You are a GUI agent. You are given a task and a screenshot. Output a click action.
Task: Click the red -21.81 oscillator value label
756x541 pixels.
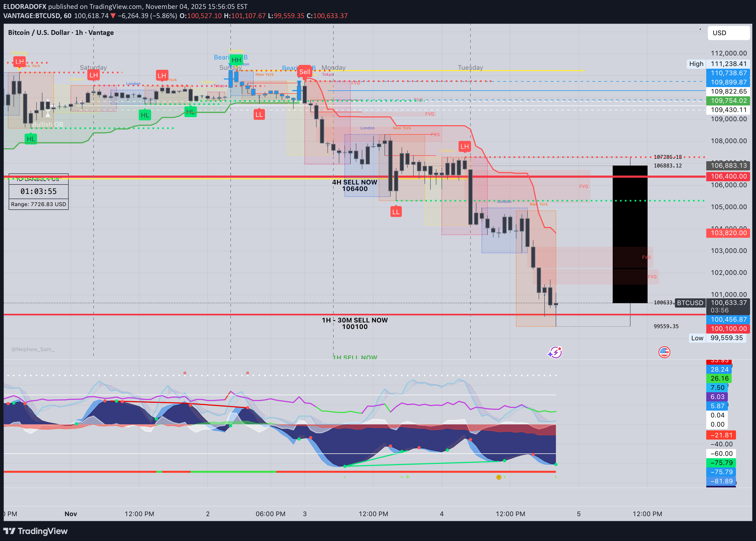[x=721, y=435]
